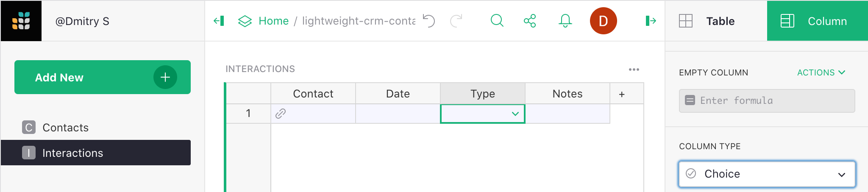Viewport: 868px width, 192px height.
Task: Go to the Home breadcrumb link
Action: click(273, 21)
